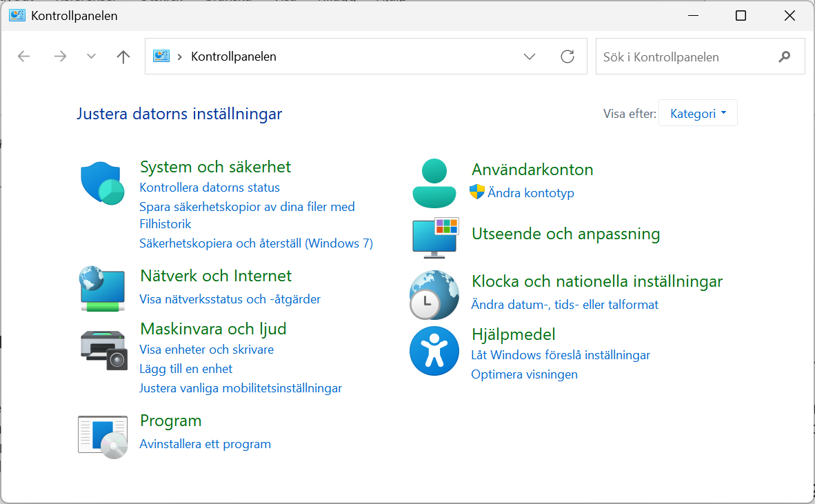Viewport: 815px width, 504px height.
Task: Click Ändra datum-, tids- eller talformat
Action: coord(565,304)
